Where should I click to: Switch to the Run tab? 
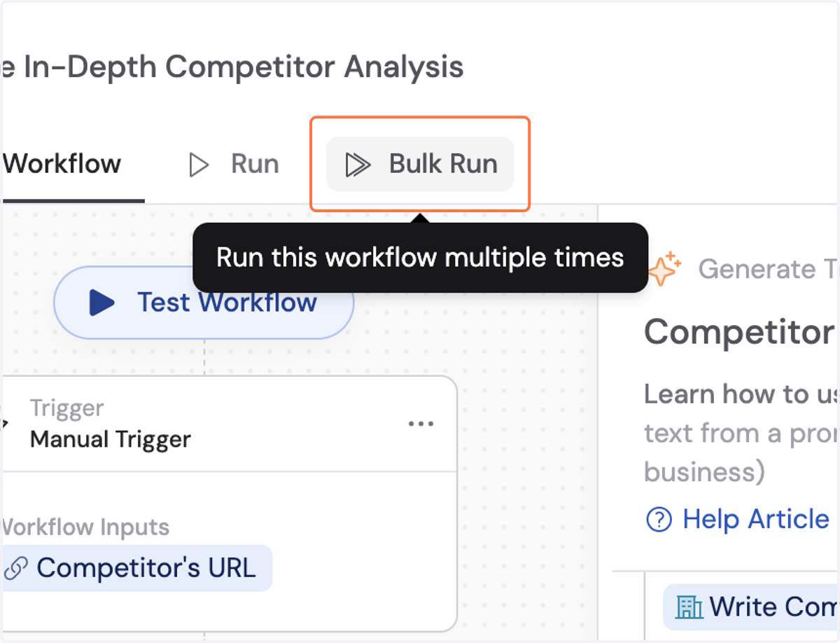[x=234, y=164]
